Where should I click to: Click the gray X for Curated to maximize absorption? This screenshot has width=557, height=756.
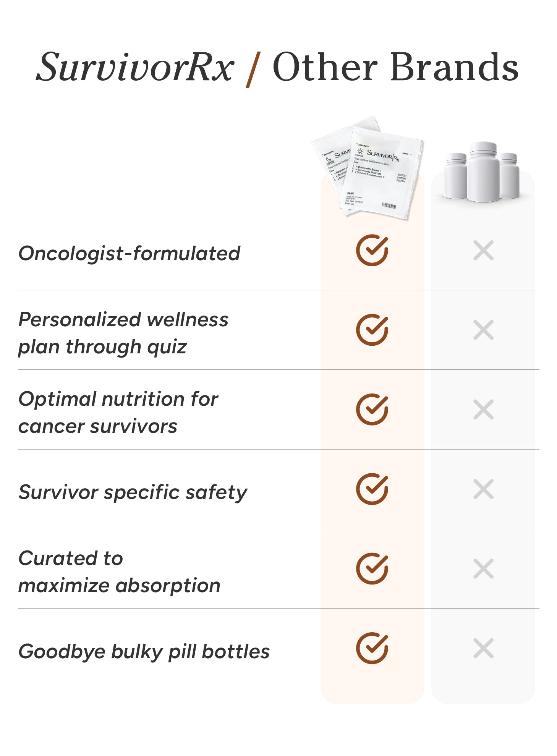pos(483,569)
